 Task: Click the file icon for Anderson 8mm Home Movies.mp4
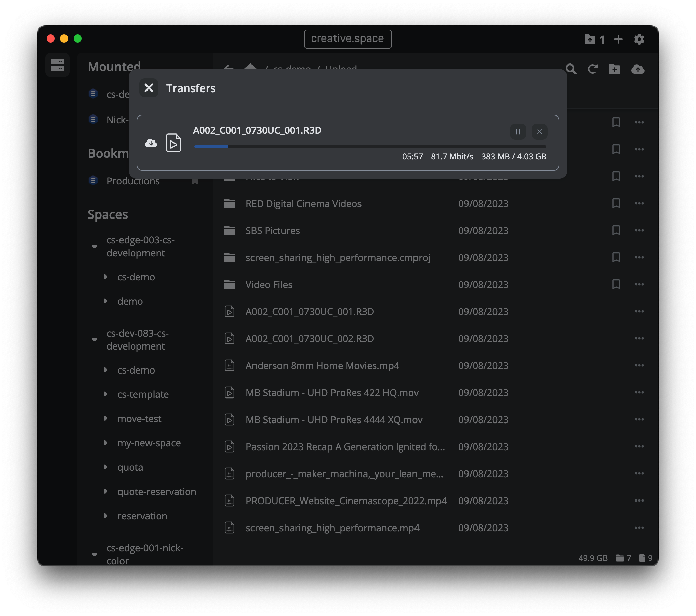coord(230,365)
